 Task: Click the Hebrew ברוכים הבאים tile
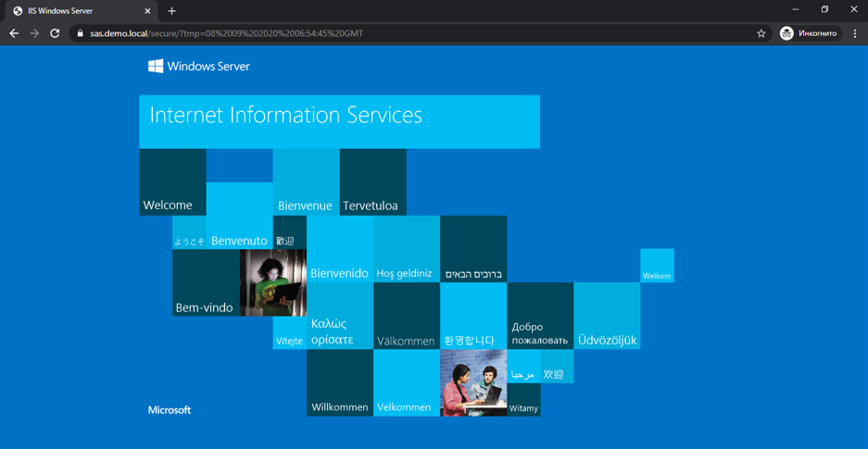tap(473, 249)
